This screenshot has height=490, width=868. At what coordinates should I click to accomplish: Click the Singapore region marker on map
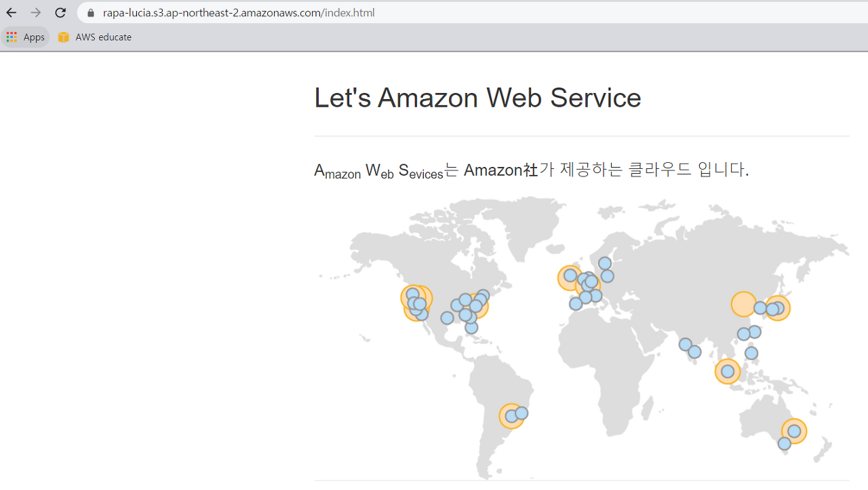tap(728, 371)
